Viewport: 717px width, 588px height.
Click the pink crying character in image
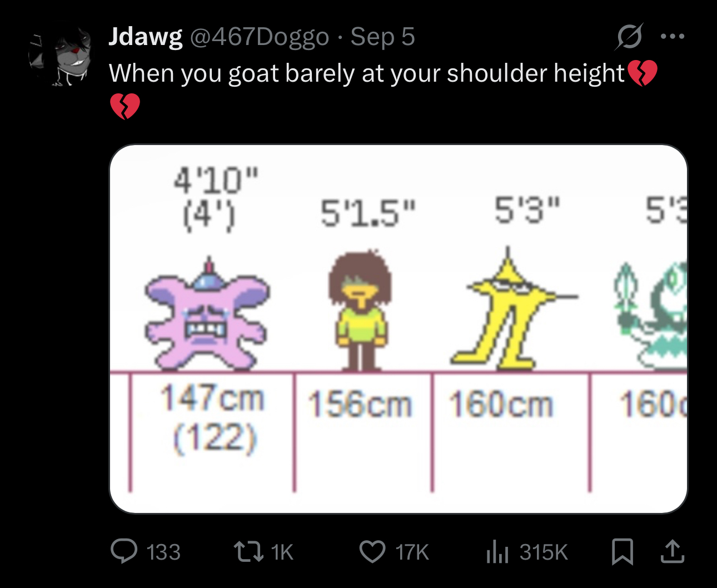point(207,315)
